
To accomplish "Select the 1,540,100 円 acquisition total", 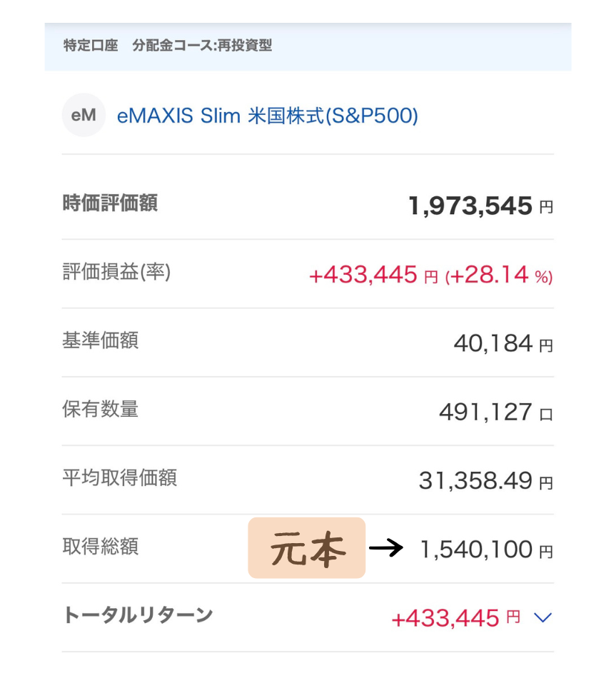I will [x=485, y=550].
